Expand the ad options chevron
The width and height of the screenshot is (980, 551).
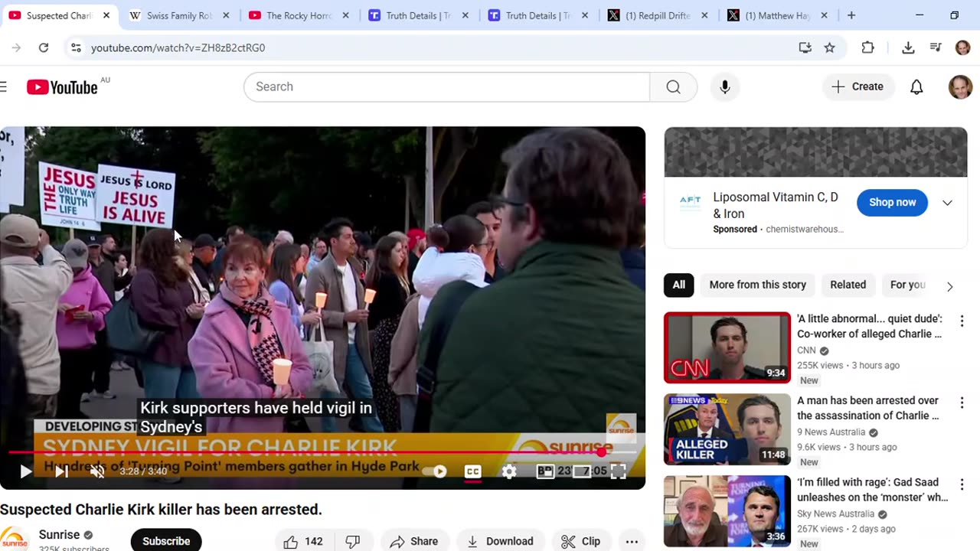(x=947, y=203)
